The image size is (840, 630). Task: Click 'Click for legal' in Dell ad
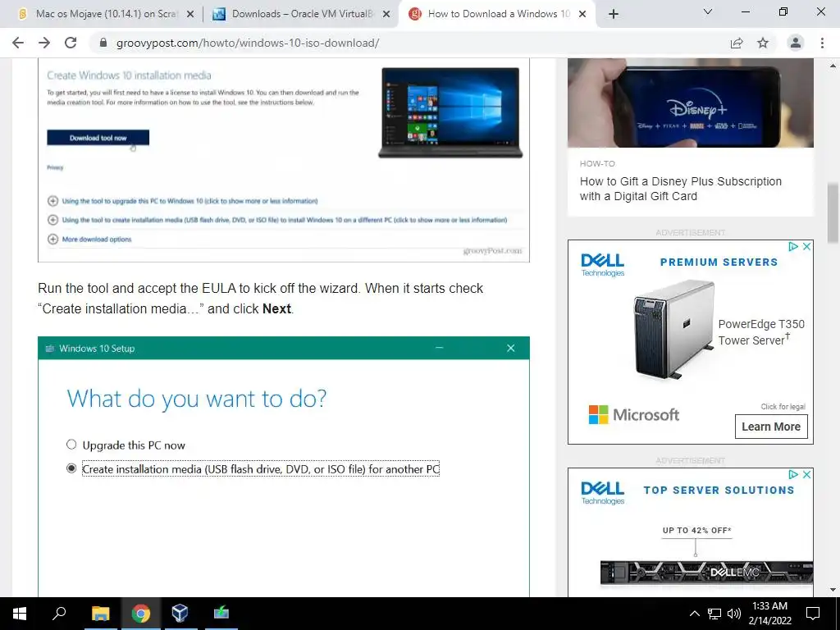(x=783, y=407)
